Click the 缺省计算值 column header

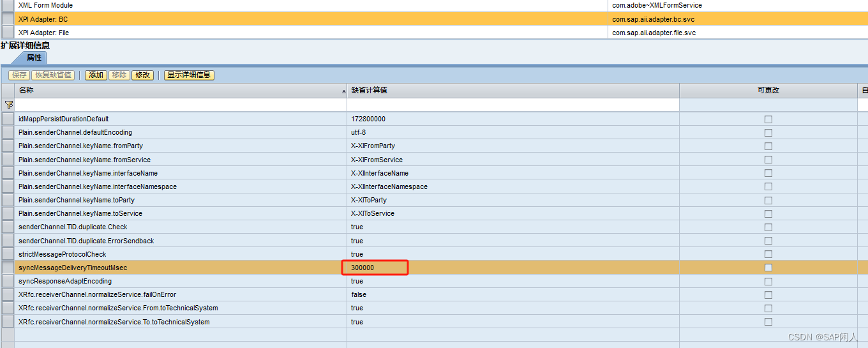pos(513,91)
